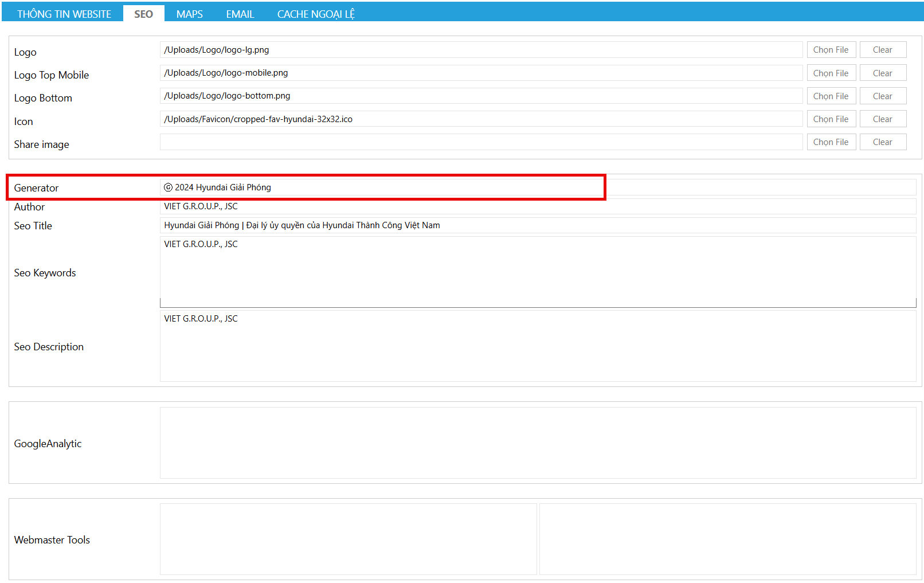Click Chọn File button for Logo

[831, 50]
